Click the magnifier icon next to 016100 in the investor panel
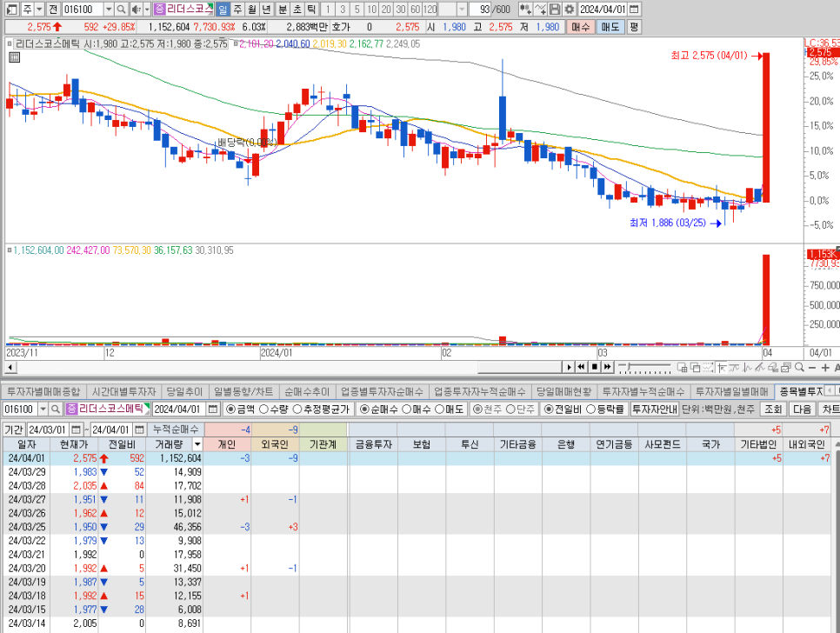 pos(55,410)
